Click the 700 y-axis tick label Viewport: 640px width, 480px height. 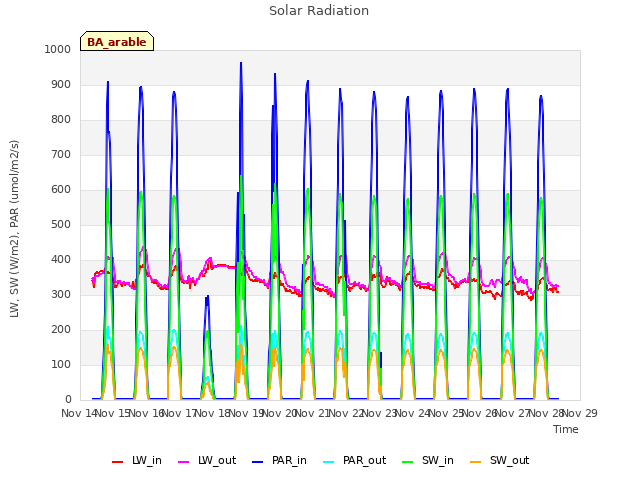pos(61,155)
